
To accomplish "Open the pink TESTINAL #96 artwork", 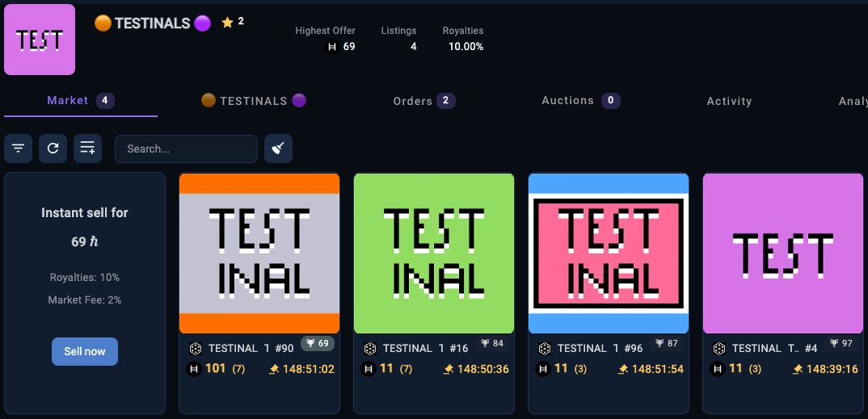I will pyautogui.click(x=609, y=253).
